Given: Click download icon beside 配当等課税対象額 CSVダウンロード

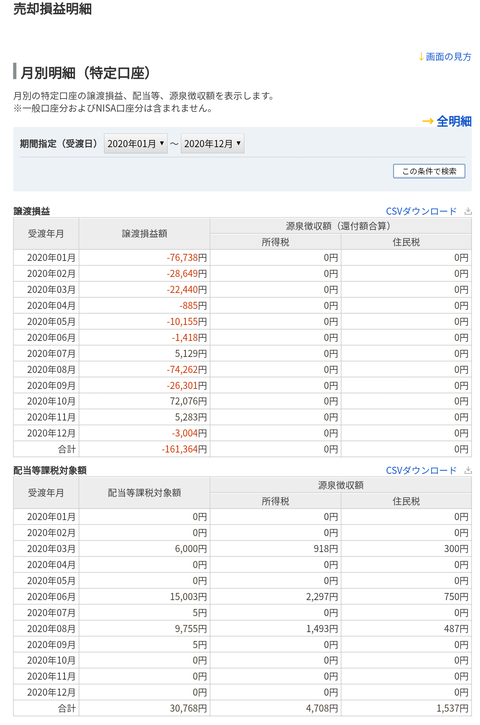Looking at the screenshot, I should (x=468, y=470).
